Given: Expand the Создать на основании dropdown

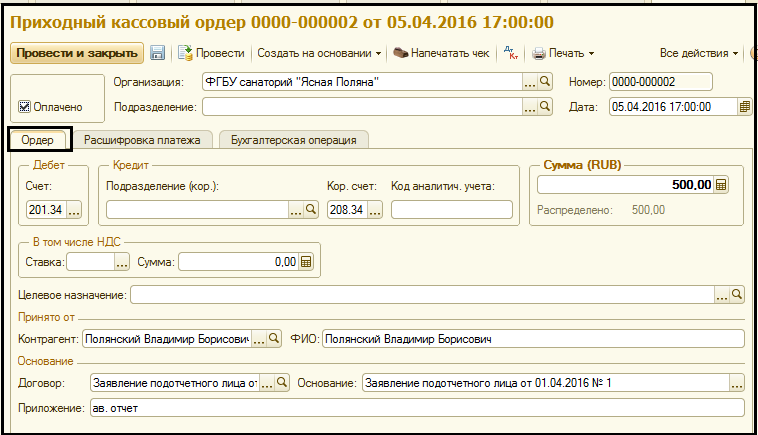Looking at the screenshot, I should coord(319,53).
